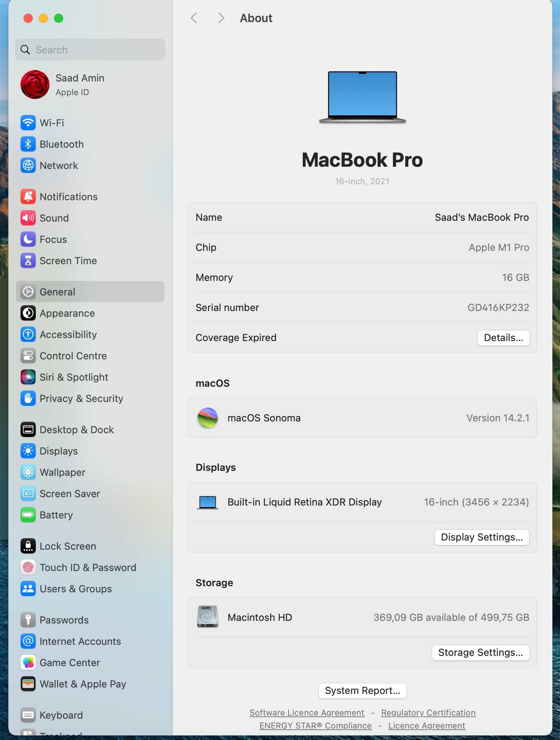Open ENERGY STAR® Compliance link
This screenshot has height=740, width=560.
tap(315, 726)
